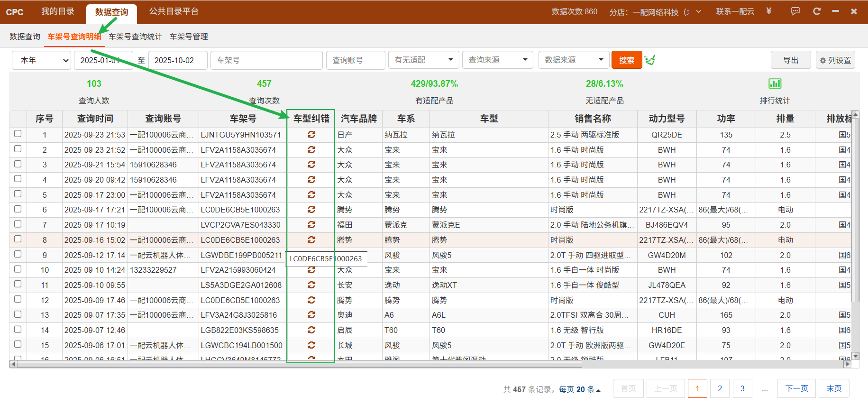Click the 导出 export button
868x405 pixels.
(x=790, y=60)
